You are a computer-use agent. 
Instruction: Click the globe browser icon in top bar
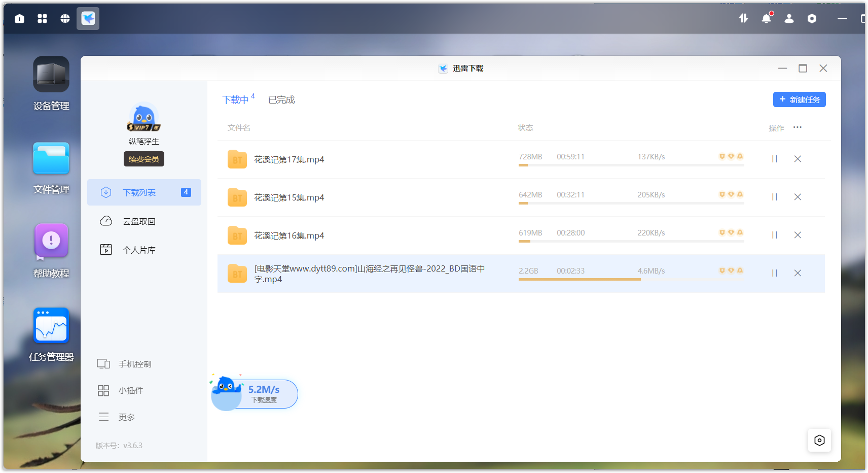(65, 19)
